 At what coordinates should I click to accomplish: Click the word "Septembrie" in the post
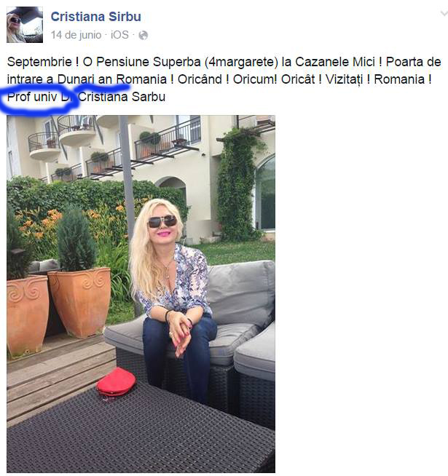point(39,63)
